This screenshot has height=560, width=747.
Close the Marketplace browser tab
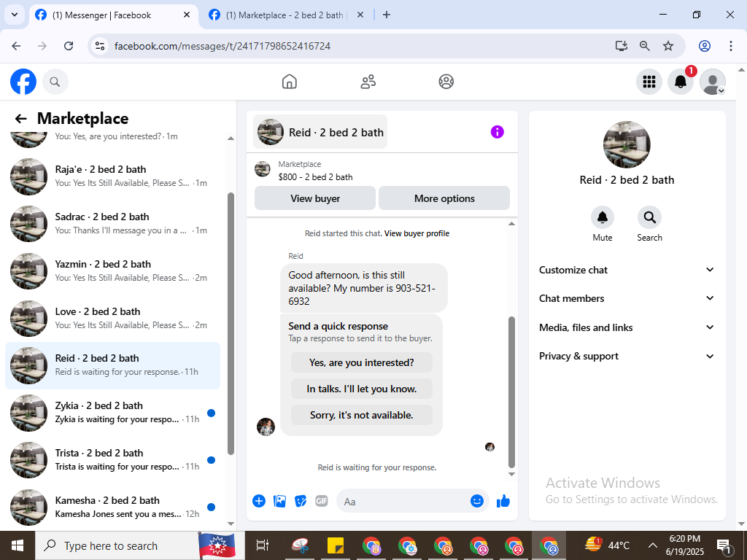tap(360, 15)
